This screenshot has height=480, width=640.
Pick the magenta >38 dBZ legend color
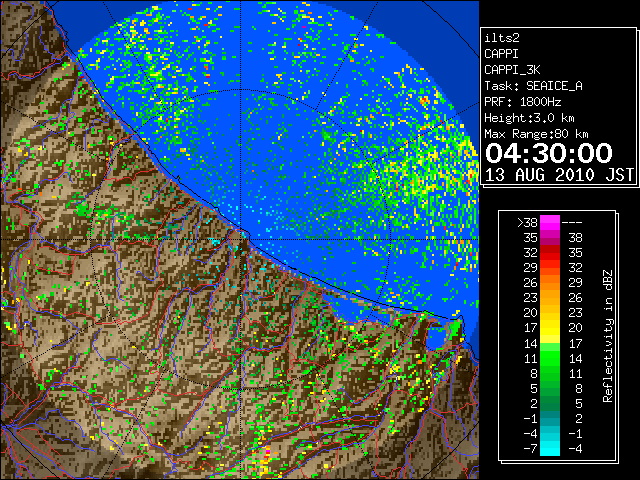coord(550,222)
